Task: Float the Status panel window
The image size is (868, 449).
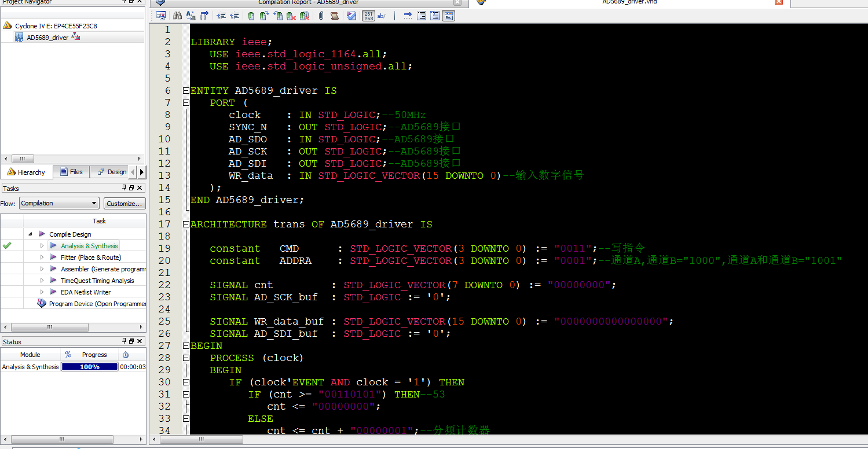Action: 131,341
